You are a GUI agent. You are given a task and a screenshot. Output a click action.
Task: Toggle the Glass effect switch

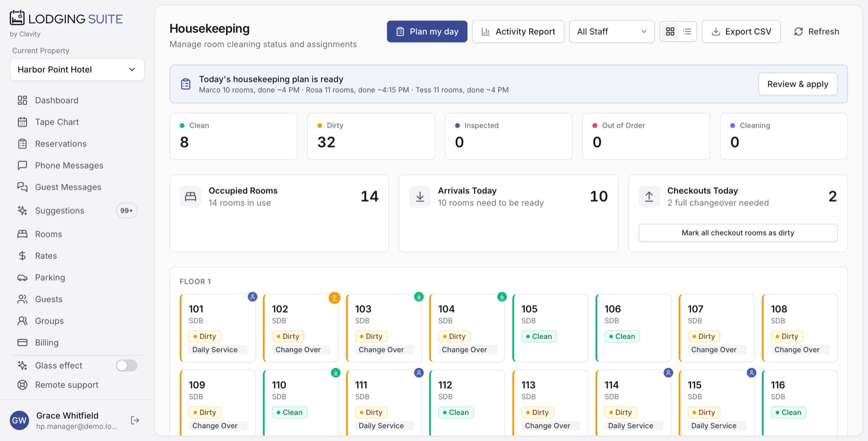pyautogui.click(x=126, y=366)
